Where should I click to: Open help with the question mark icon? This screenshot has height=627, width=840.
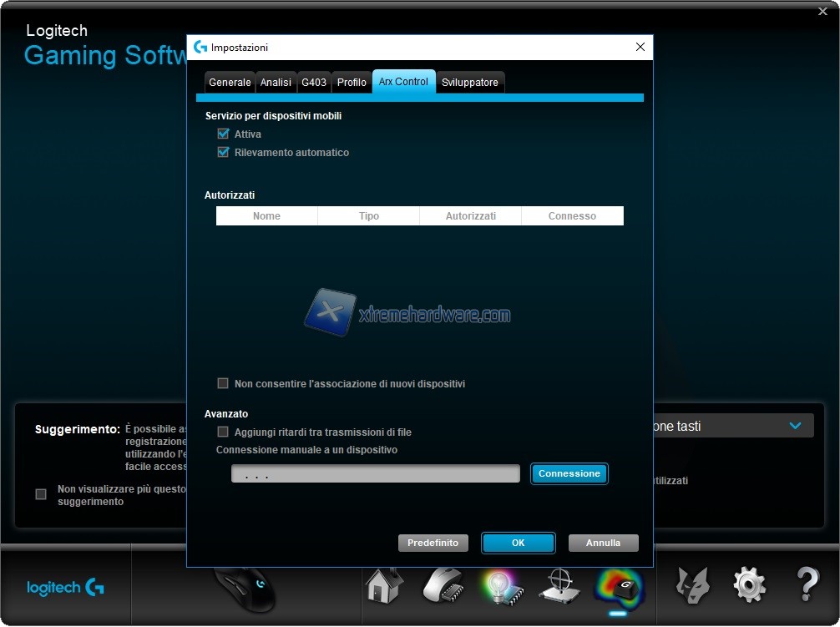[x=807, y=585]
